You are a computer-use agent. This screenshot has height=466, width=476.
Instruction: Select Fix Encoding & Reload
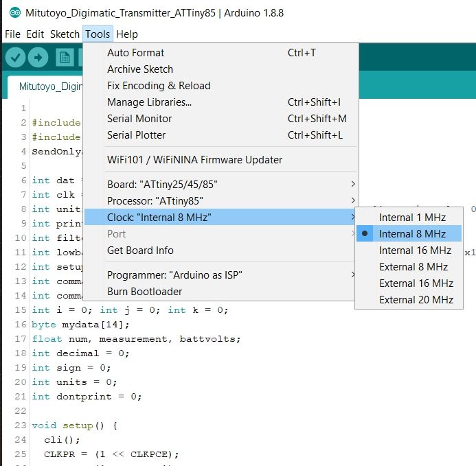(x=220, y=86)
